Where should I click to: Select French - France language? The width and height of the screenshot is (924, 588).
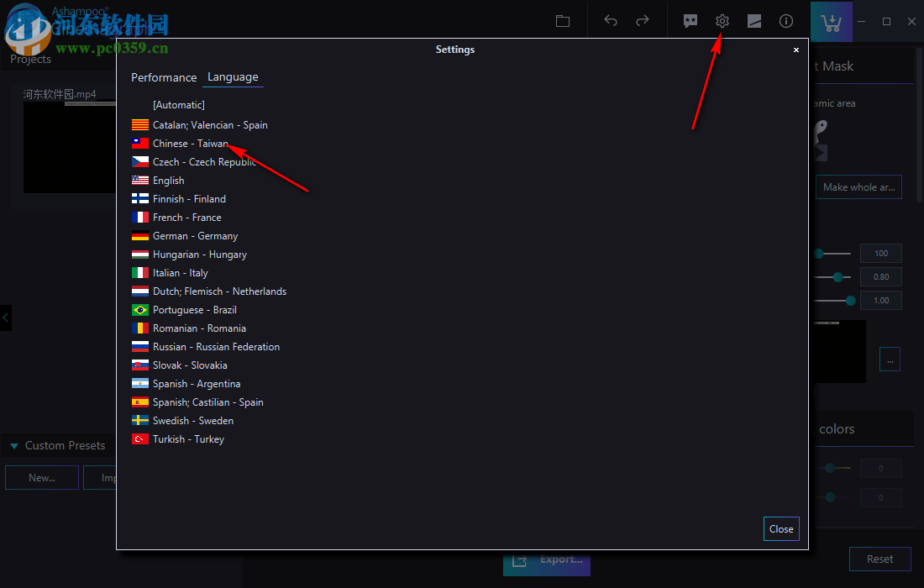176,218
